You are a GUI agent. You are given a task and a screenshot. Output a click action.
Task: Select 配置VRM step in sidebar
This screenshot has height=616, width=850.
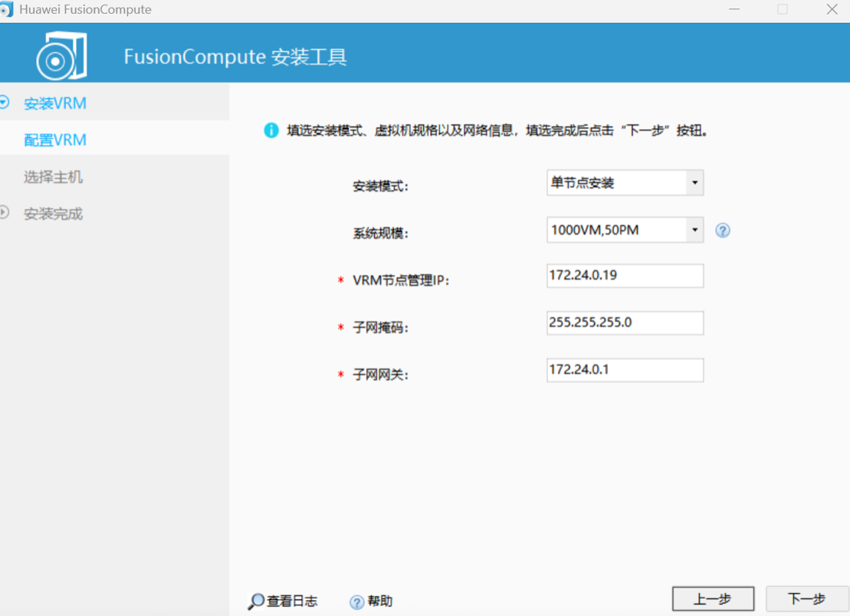coord(54,139)
